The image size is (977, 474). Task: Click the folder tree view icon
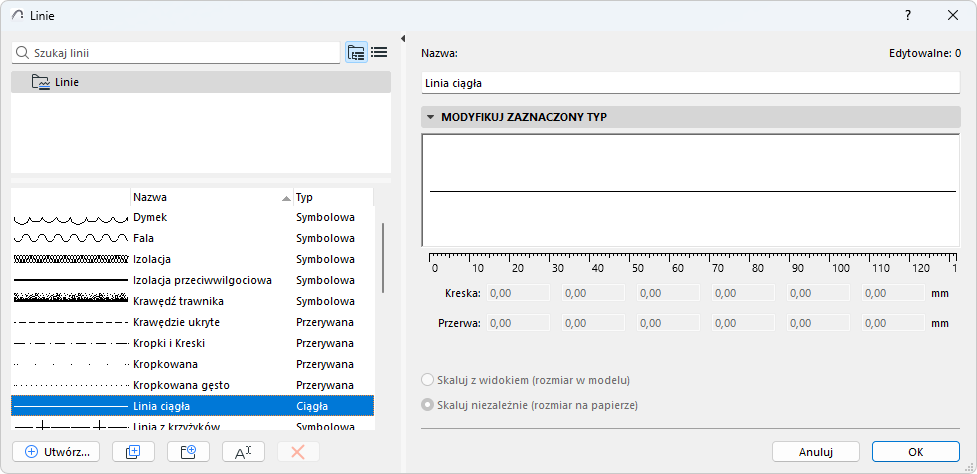pos(356,53)
